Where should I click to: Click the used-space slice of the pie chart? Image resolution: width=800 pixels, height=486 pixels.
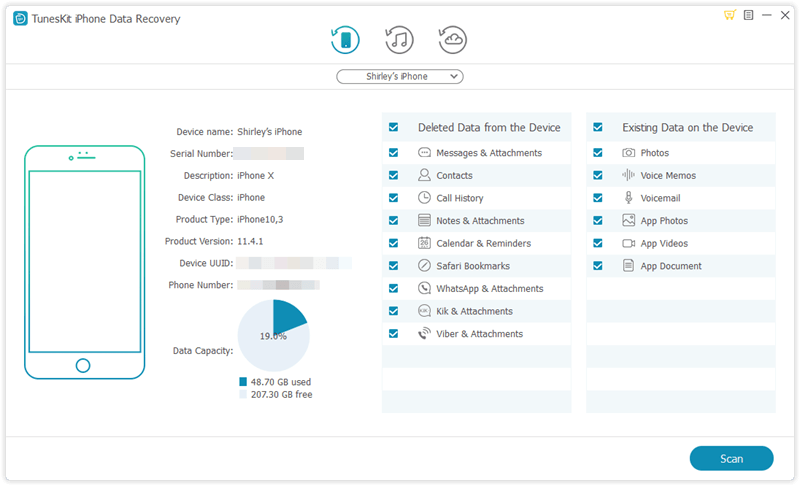pyautogui.click(x=288, y=318)
